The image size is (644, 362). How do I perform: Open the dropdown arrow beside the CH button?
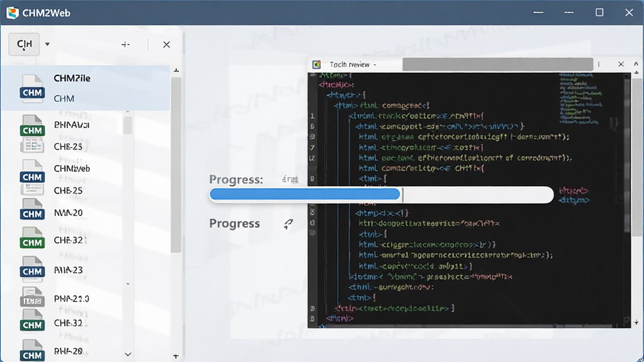click(47, 44)
